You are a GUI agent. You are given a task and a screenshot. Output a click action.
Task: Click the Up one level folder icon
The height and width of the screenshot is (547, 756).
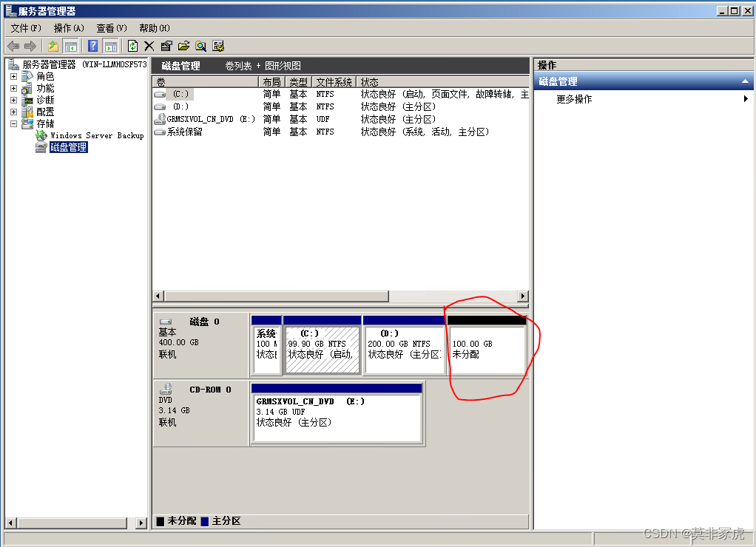tap(53, 46)
